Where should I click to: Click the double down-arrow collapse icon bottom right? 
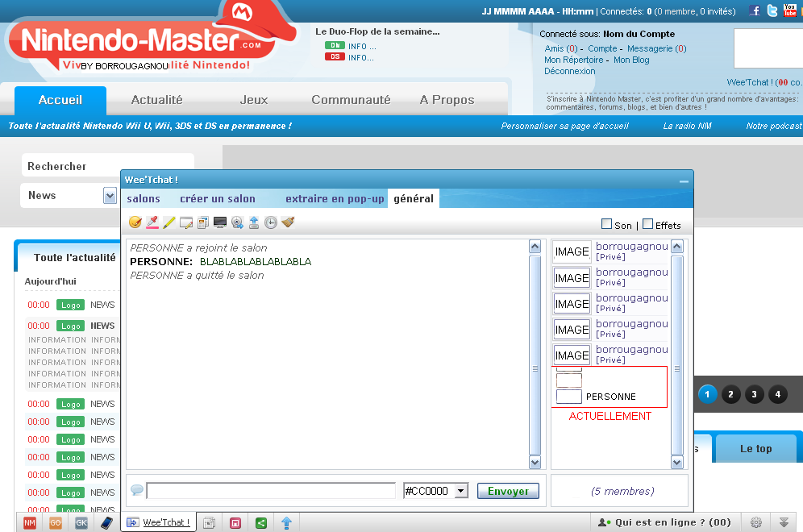click(x=784, y=522)
